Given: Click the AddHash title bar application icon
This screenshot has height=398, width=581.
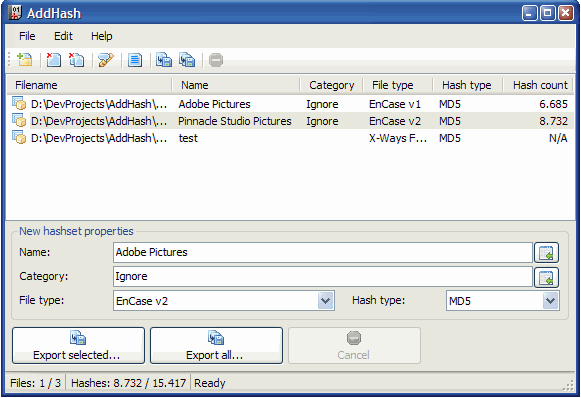Looking at the screenshot, I should click(x=15, y=13).
